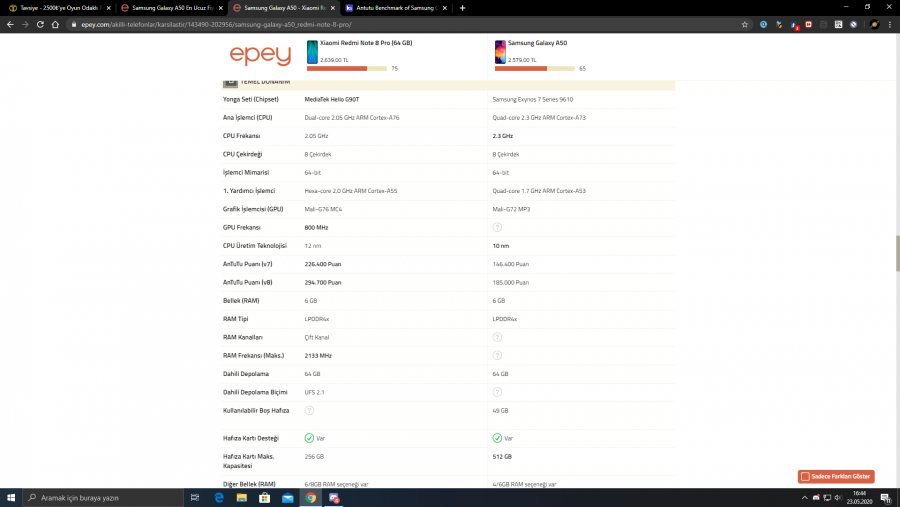Click the Temel Donanım section icon
900x507 pixels.
(230, 82)
